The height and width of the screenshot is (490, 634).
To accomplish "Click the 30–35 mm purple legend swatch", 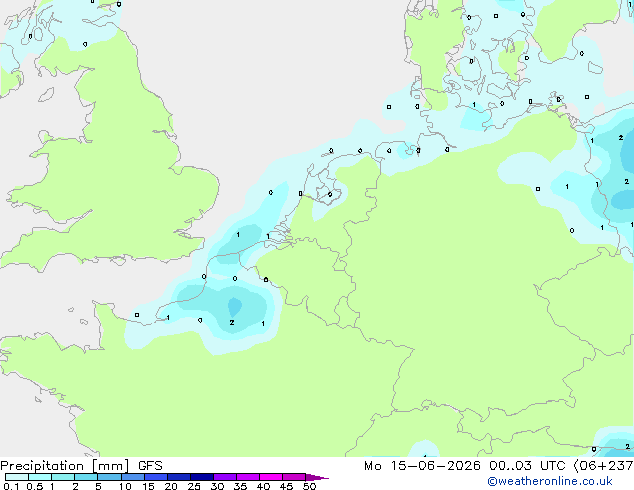I will click(x=224, y=477).
